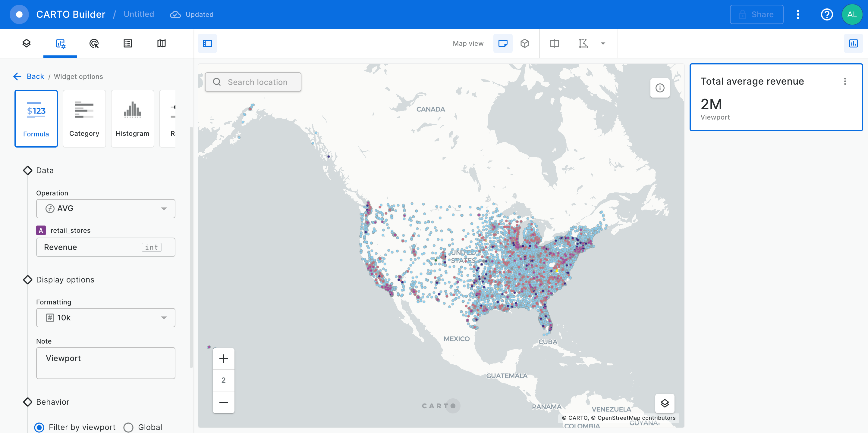Open the Interactions tab icon
The width and height of the screenshot is (868, 433).
coord(94,43)
